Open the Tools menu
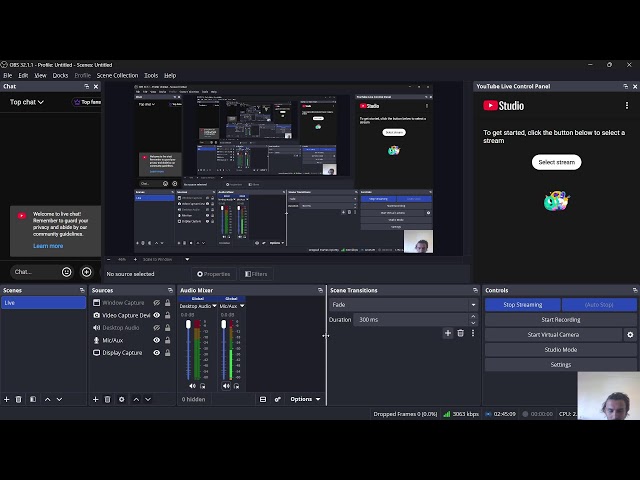This screenshot has height=480, width=640. pos(151,76)
